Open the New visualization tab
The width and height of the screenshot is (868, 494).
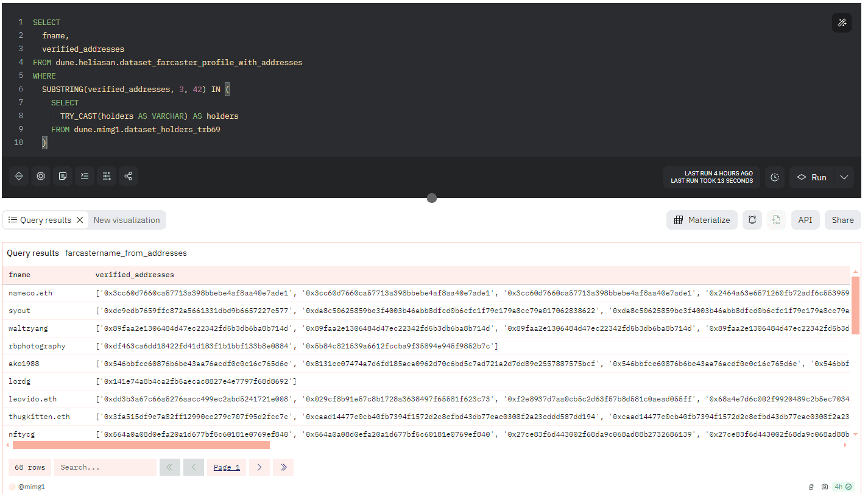tap(127, 220)
